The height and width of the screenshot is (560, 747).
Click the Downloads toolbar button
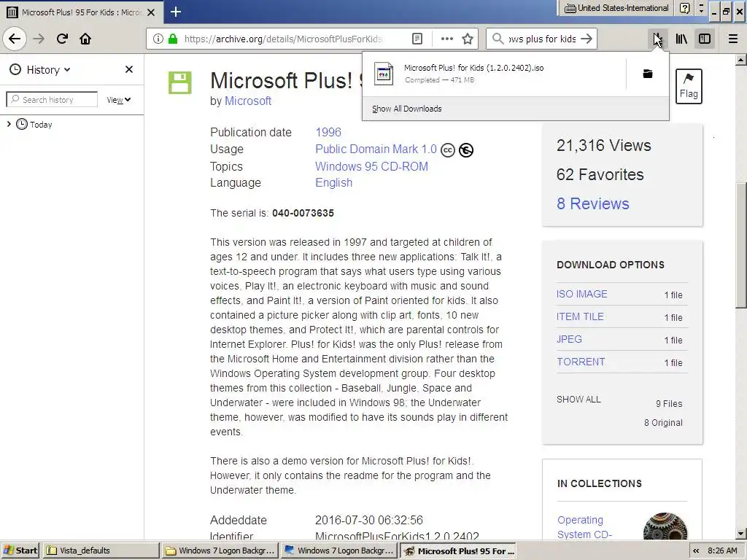pos(657,39)
